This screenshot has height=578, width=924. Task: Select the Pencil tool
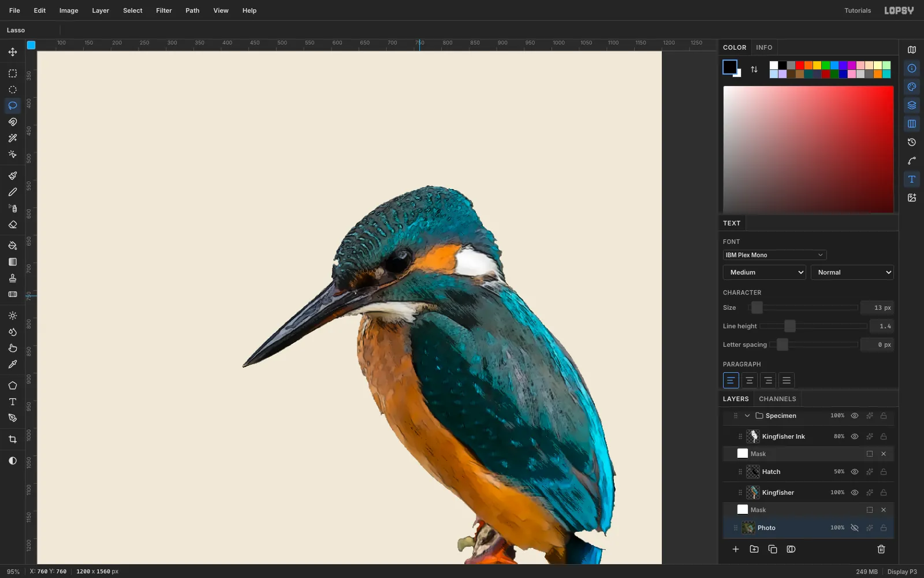[x=13, y=192]
